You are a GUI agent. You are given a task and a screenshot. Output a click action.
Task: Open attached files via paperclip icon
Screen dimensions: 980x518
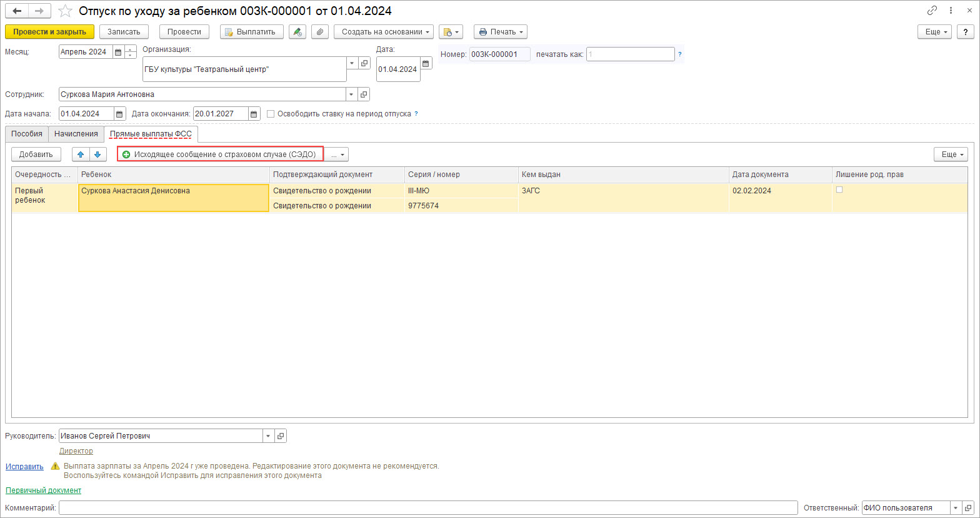[x=320, y=32]
